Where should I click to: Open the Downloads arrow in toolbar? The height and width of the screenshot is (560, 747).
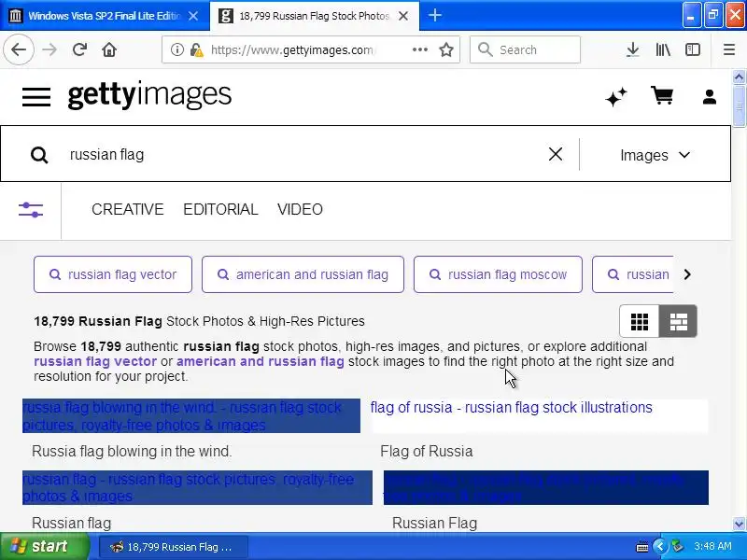click(x=633, y=49)
